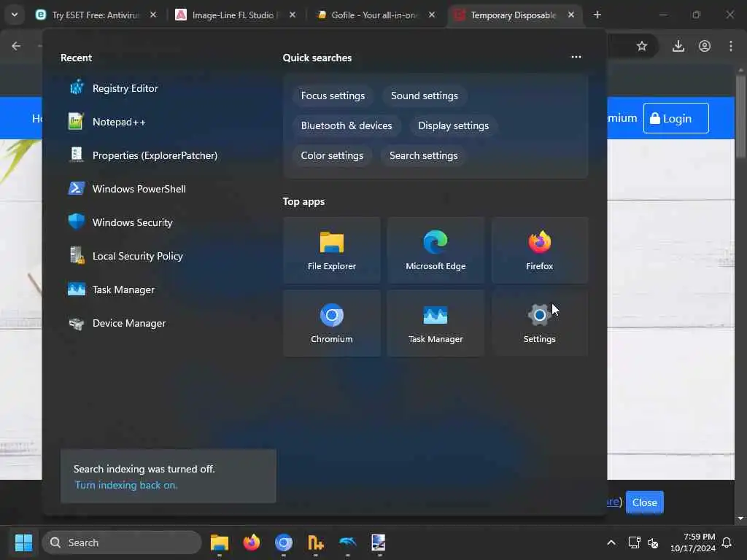Screen dimensions: 747x560
Task: Select Color settings quick search
Action: [332, 156]
